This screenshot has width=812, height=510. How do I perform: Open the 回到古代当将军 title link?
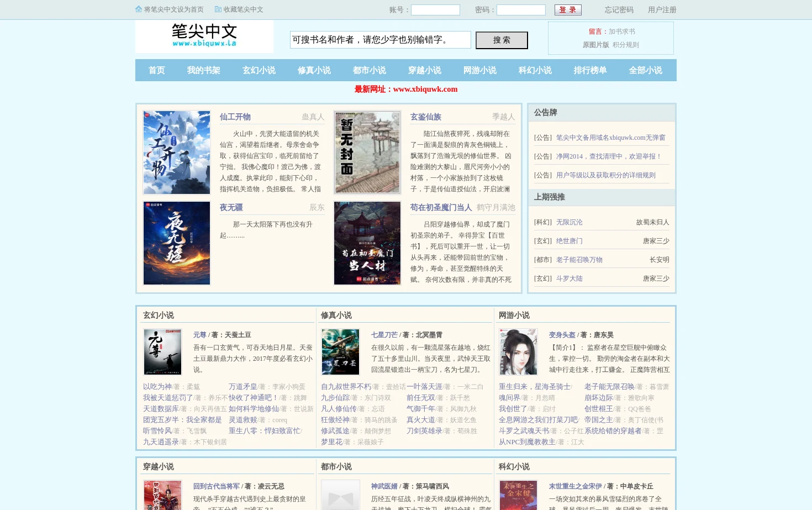217,486
